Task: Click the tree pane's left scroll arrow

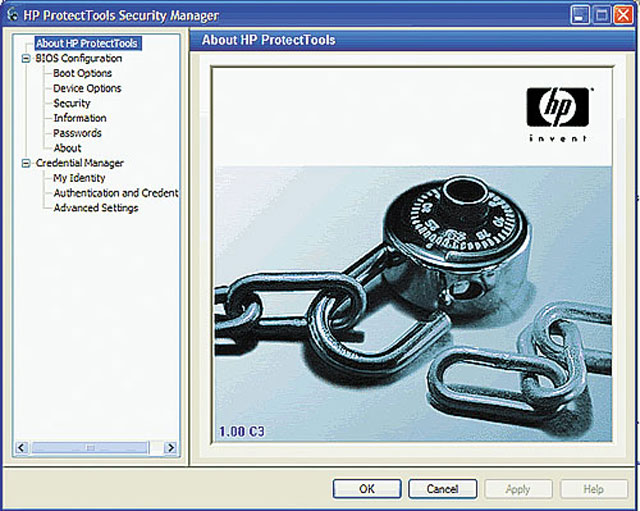Action: click(x=22, y=448)
